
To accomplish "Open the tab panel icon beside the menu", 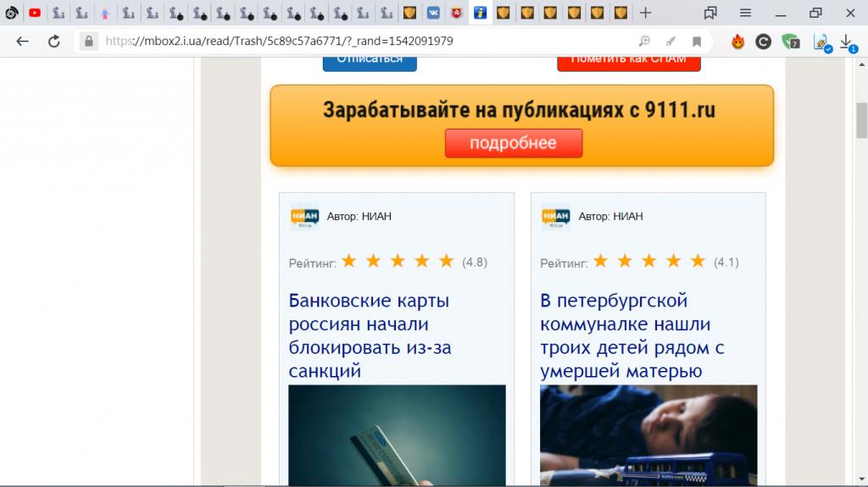I will point(710,13).
